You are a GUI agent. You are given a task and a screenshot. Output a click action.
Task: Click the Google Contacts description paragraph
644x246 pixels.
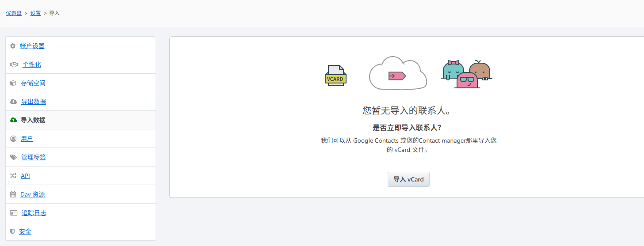point(408,145)
